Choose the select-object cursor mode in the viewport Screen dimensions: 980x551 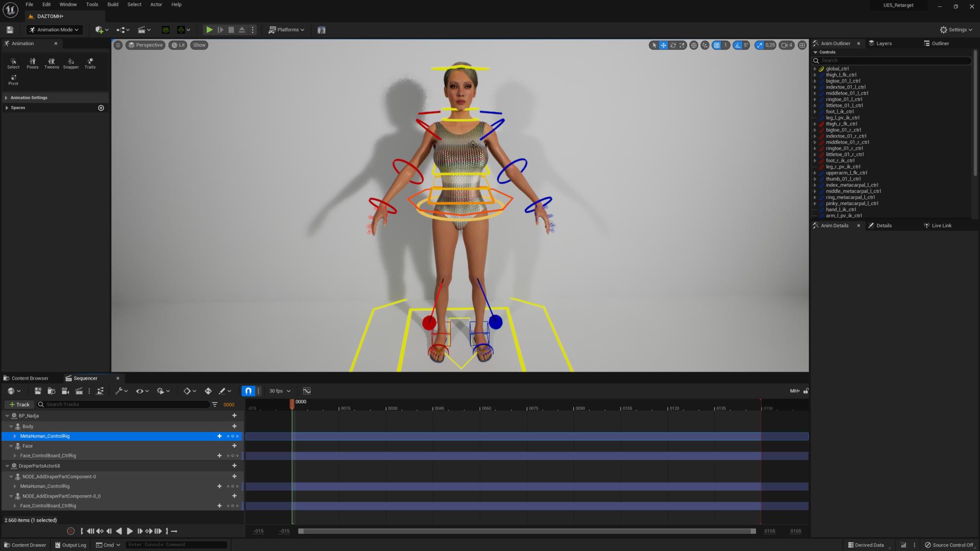coord(654,45)
